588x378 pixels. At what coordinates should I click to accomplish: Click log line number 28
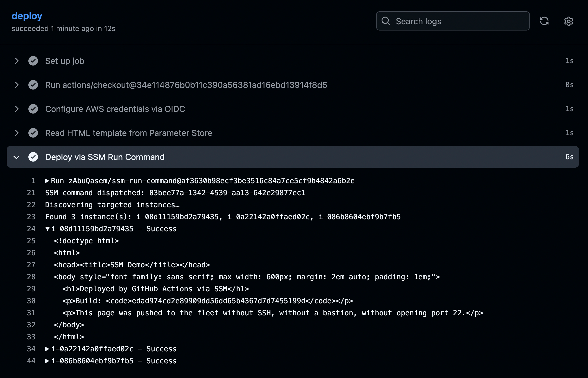click(x=31, y=277)
